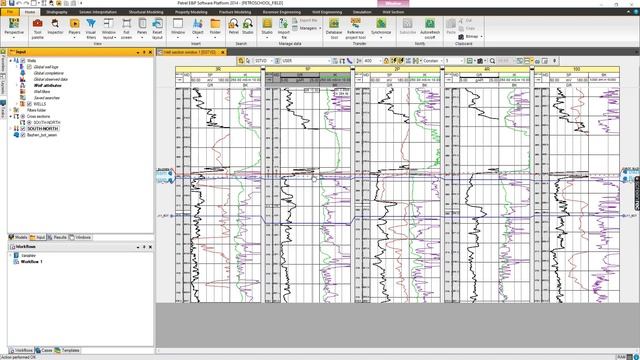This screenshot has width=640, height=360.
Task: Open the SSTVD depth dropdown
Action: click(271, 61)
